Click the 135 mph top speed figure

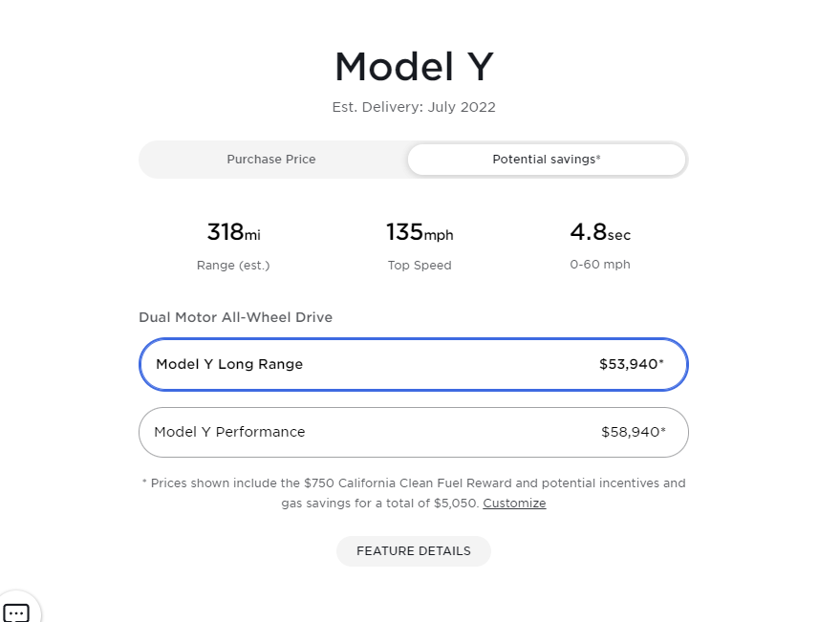tap(420, 232)
